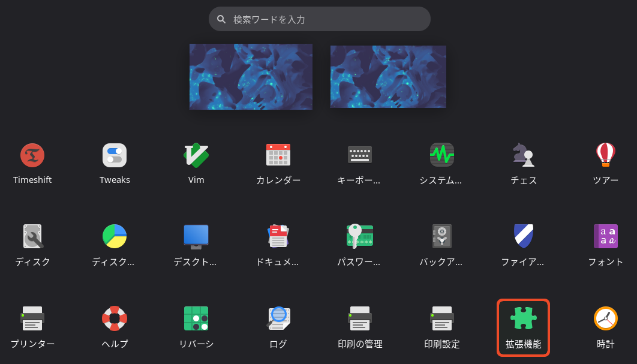Open the ツアー tour balloon icon
The image size is (637, 364).
click(606, 155)
